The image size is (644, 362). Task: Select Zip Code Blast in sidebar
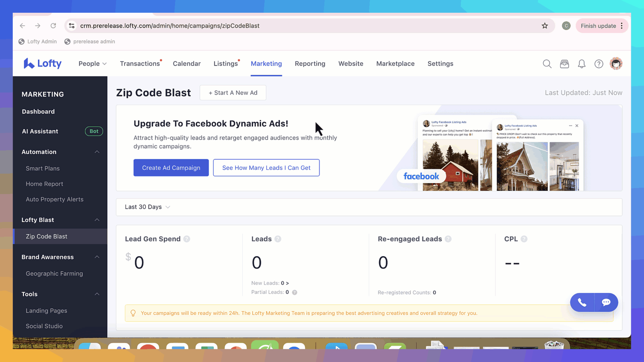pyautogui.click(x=60, y=236)
